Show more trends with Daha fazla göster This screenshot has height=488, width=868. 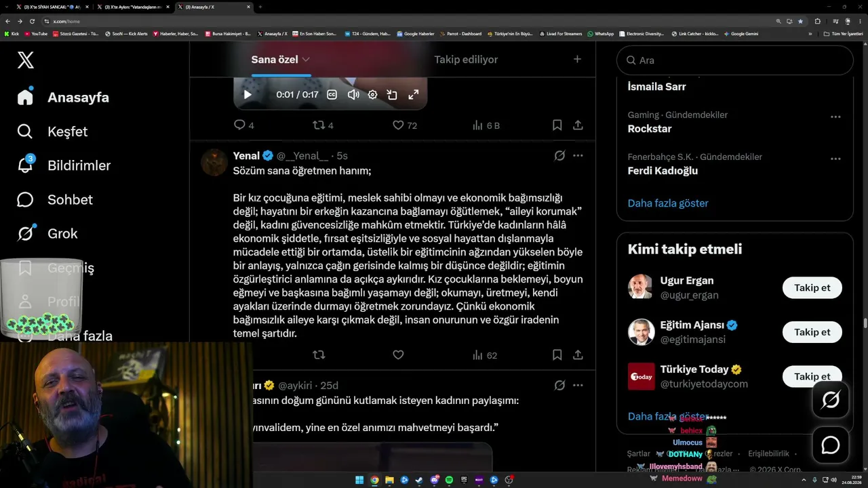[668, 203]
